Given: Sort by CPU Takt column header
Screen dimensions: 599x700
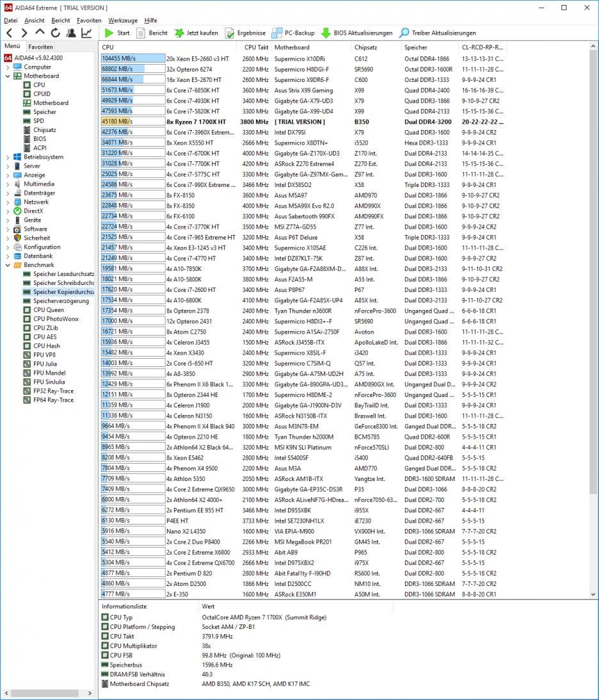Looking at the screenshot, I should [254, 47].
